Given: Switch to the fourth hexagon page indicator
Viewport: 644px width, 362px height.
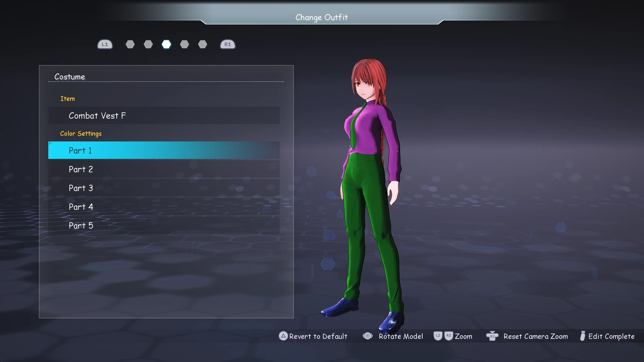Looking at the screenshot, I should 184,44.
